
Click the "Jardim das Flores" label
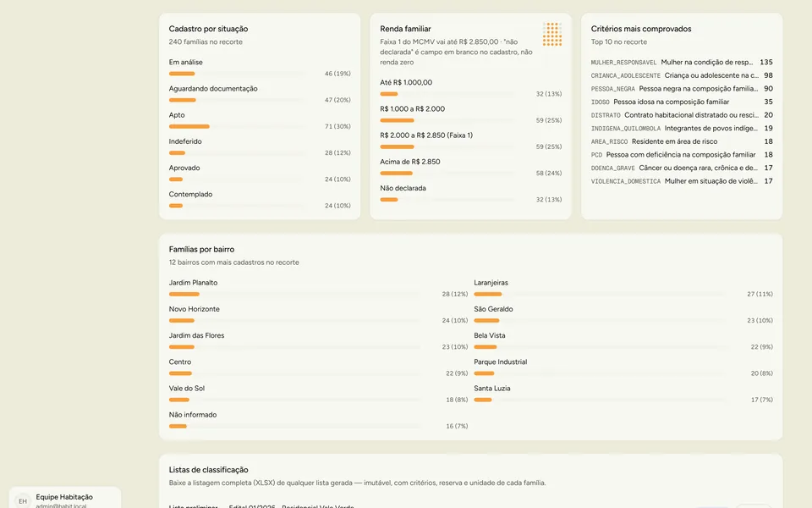(x=196, y=335)
